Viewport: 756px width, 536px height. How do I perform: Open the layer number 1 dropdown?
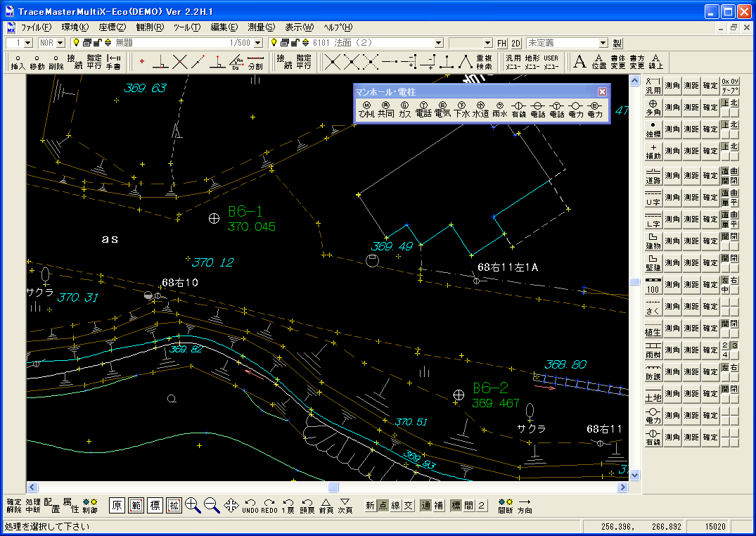coord(28,43)
